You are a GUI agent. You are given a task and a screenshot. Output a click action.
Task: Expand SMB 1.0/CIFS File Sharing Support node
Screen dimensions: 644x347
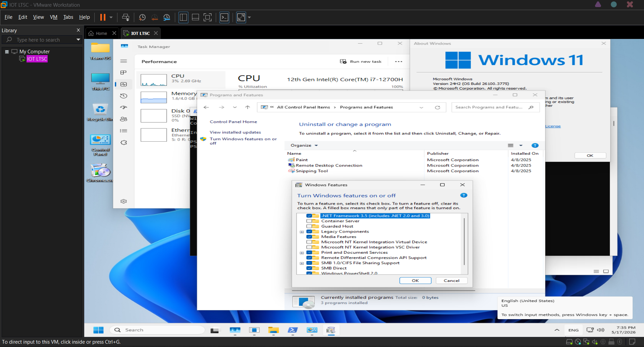302,263
